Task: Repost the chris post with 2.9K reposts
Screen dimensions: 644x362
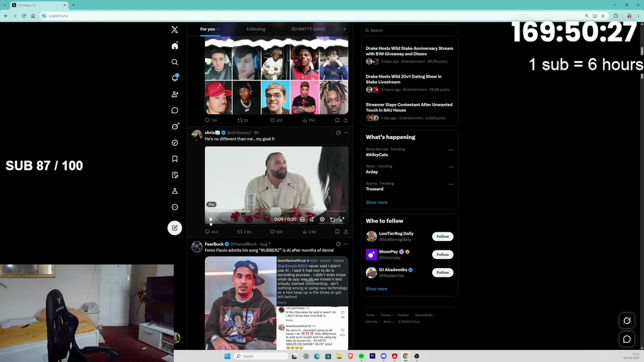Action: tap(244, 232)
